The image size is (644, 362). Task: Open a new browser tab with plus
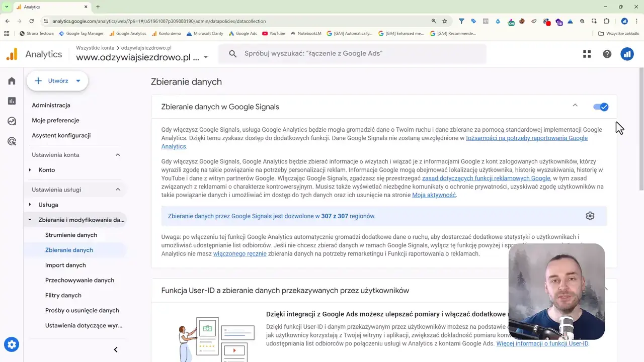pos(98,7)
